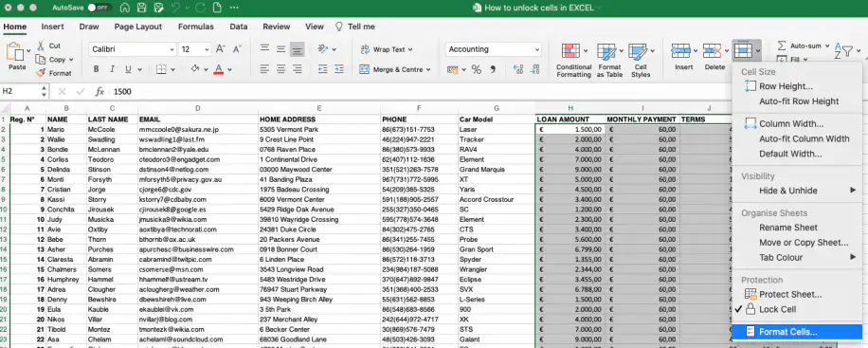Screen dimensions: 868x348
Task: Expand the Wrap Text dropdown arrow
Action: point(410,49)
